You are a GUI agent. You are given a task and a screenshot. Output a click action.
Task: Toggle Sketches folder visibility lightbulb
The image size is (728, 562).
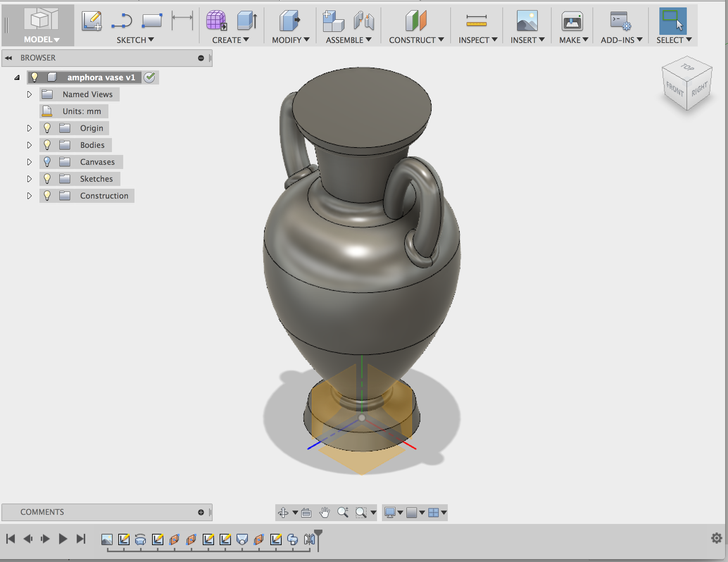pos(47,179)
